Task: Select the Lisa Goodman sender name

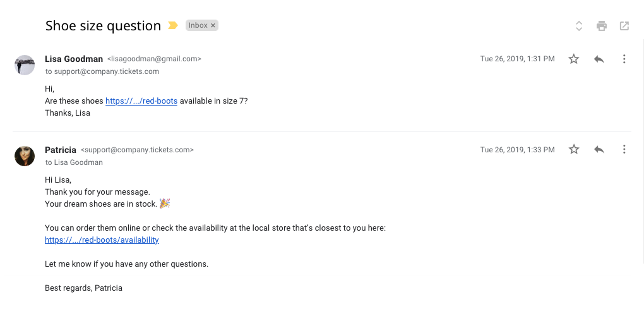Action: tap(74, 59)
